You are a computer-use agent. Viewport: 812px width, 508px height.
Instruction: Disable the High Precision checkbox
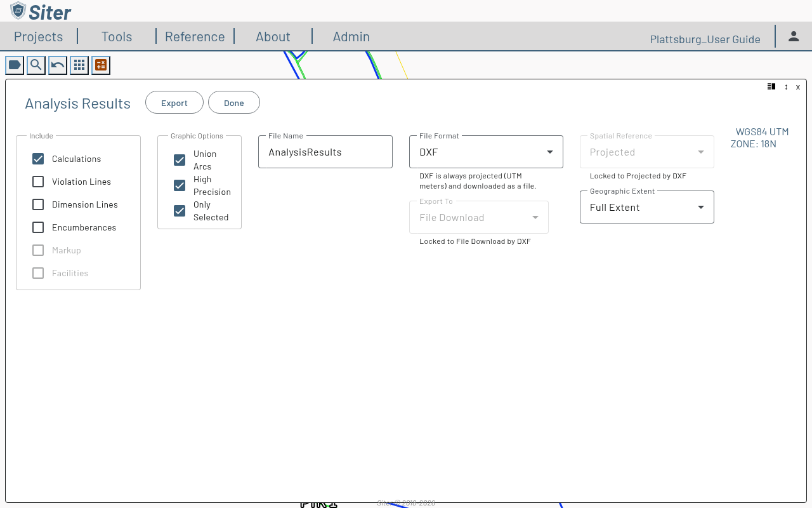[x=180, y=185]
